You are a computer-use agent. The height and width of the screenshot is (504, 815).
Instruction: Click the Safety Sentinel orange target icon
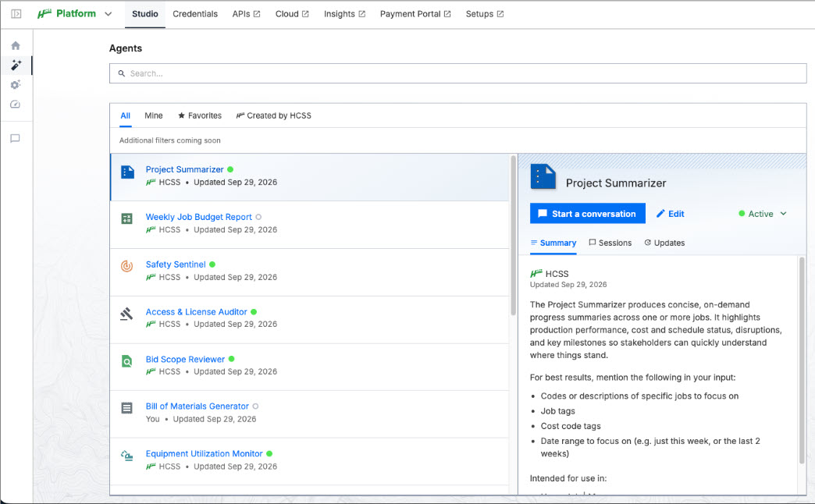pos(126,266)
